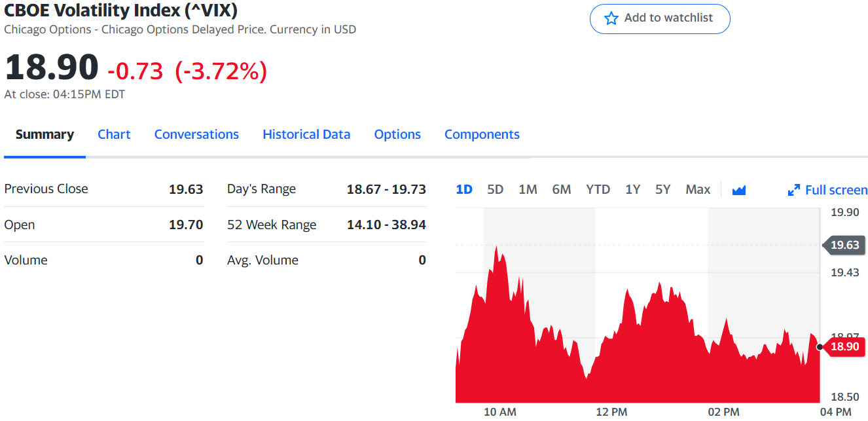
Task: Click the 04 PM axis label
Action: pyautogui.click(x=835, y=412)
